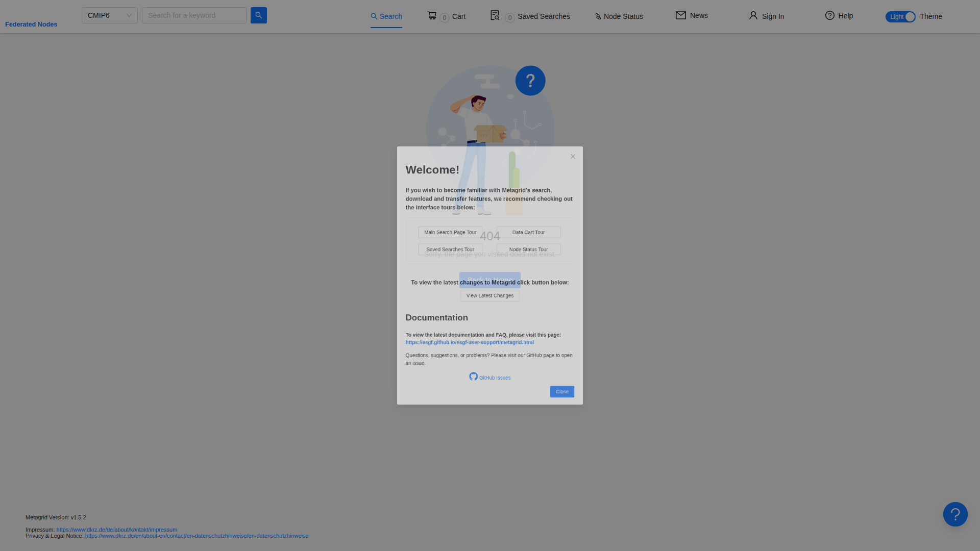Click the Saved Searches document icon
The image size is (980, 551).
click(495, 15)
